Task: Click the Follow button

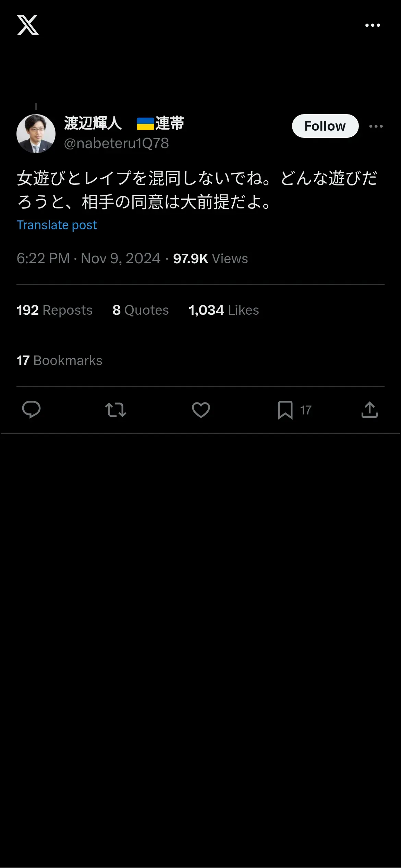Action: tap(325, 126)
